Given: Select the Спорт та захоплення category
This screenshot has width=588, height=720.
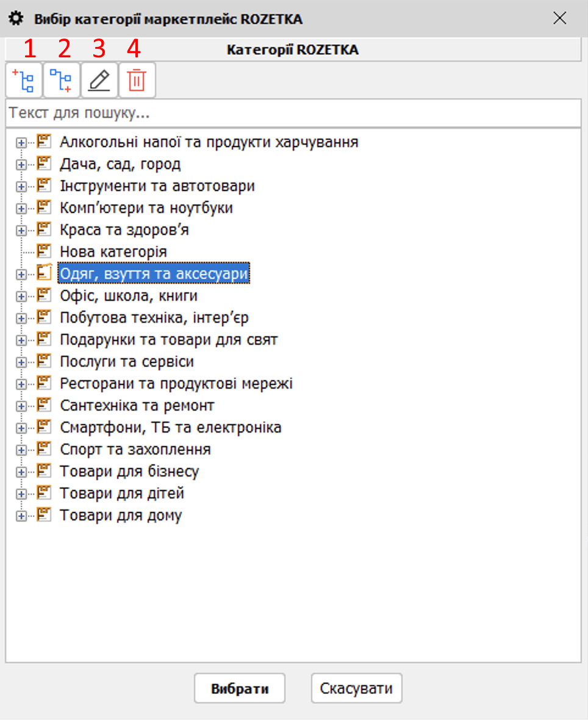Looking at the screenshot, I should 135,450.
